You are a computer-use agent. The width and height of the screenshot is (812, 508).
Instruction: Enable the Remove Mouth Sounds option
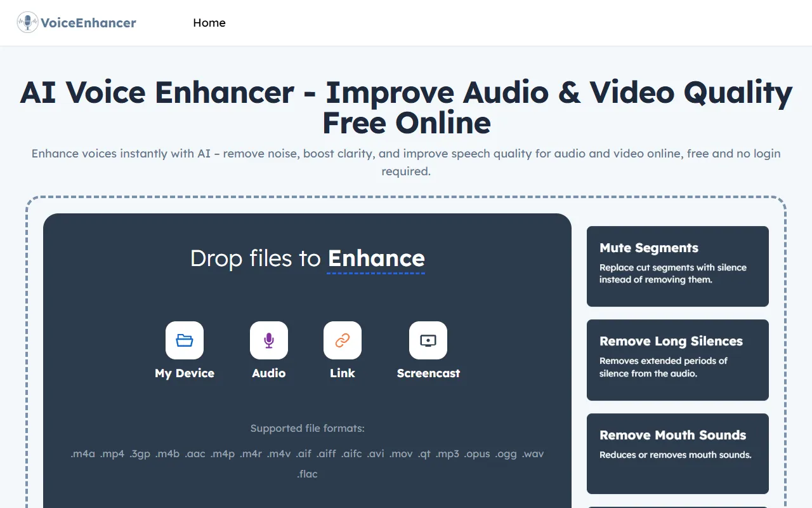tap(678, 453)
